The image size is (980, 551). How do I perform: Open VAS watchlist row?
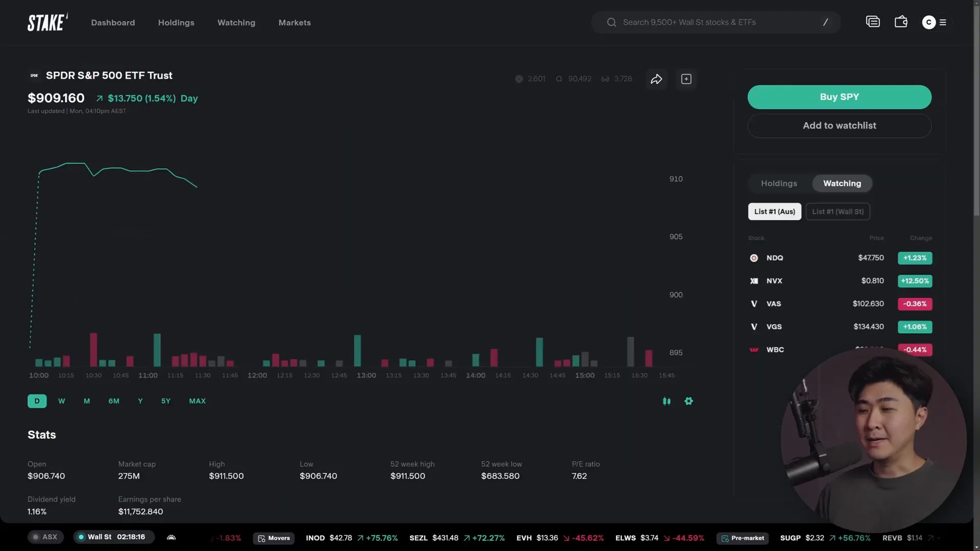point(840,304)
